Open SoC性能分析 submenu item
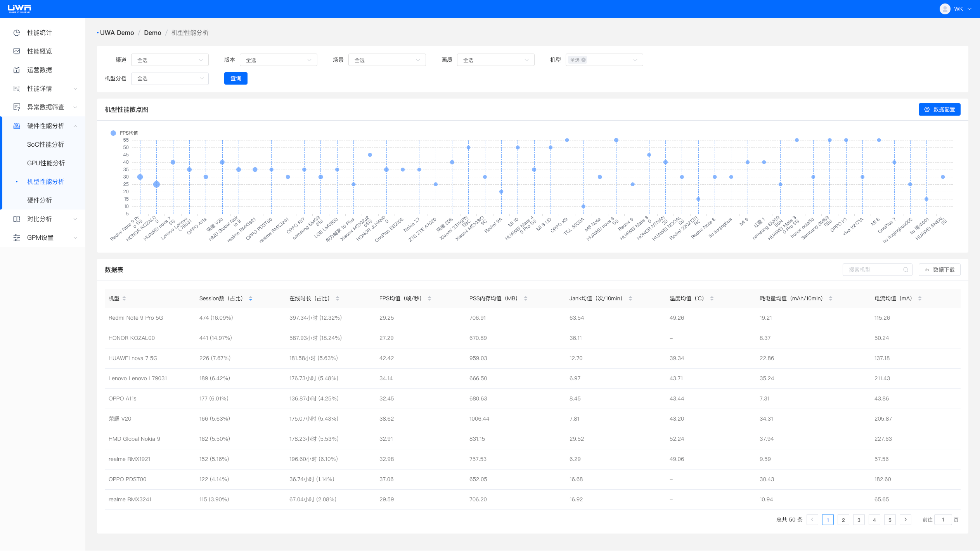 (45, 145)
